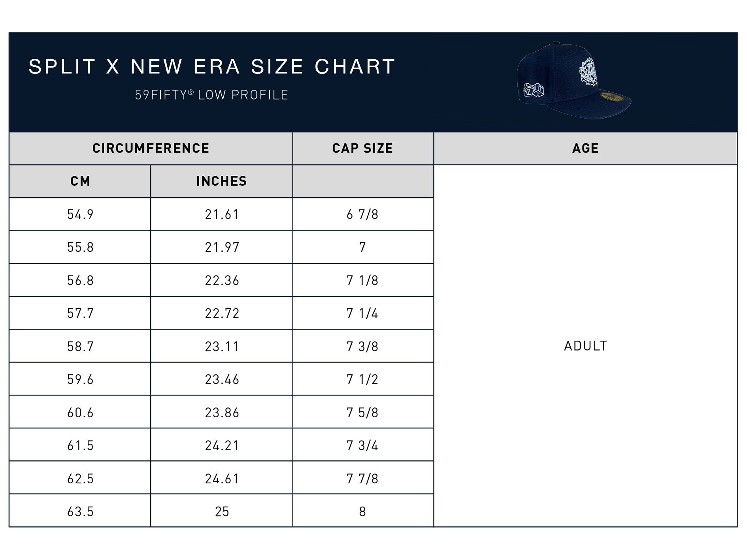The image size is (747, 560).
Task: Select the 7 3/8 cap size cell
Action: pos(363,346)
